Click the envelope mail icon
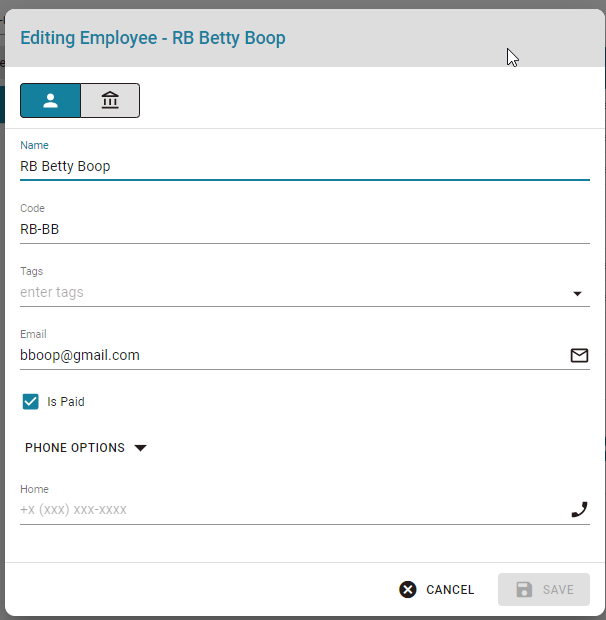606x620 pixels. point(579,355)
